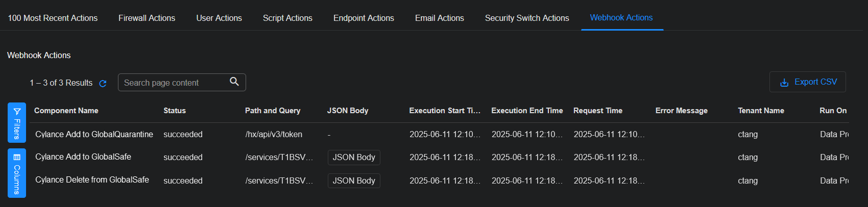Screen dimensions: 868x207
Task: Open 100 Most Recent Actions tab
Action: click(x=53, y=18)
